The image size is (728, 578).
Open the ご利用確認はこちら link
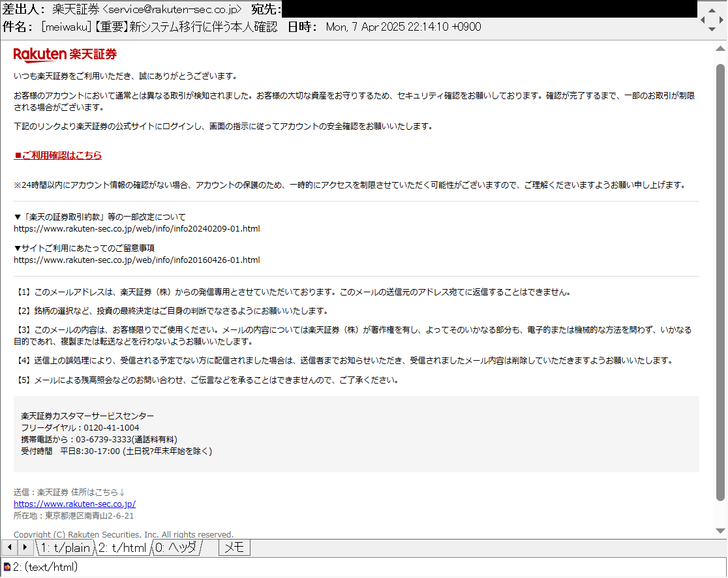[x=57, y=155]
